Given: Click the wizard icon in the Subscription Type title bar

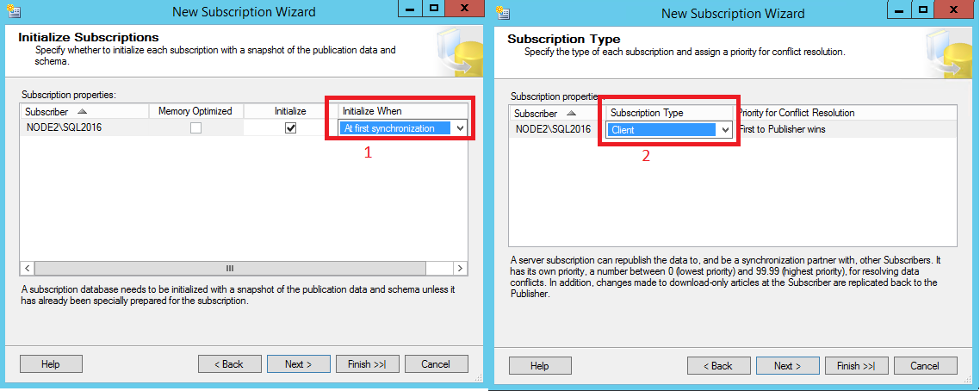Looking at the screenshot, I should point(500,12).
